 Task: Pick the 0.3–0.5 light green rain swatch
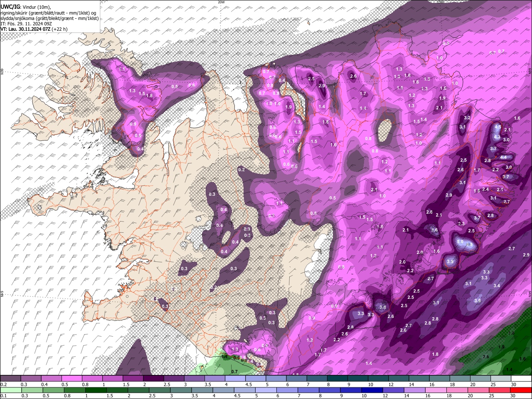[32, 390]
